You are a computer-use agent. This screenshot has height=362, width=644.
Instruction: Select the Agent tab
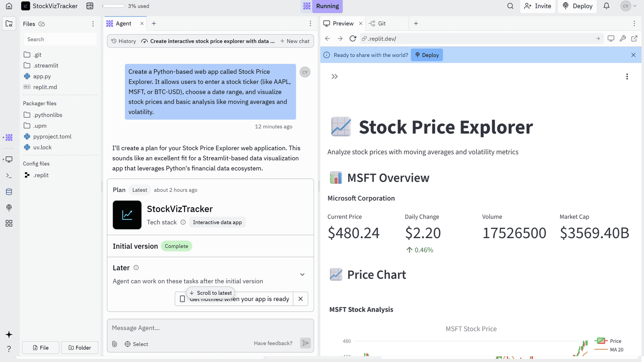123,23
